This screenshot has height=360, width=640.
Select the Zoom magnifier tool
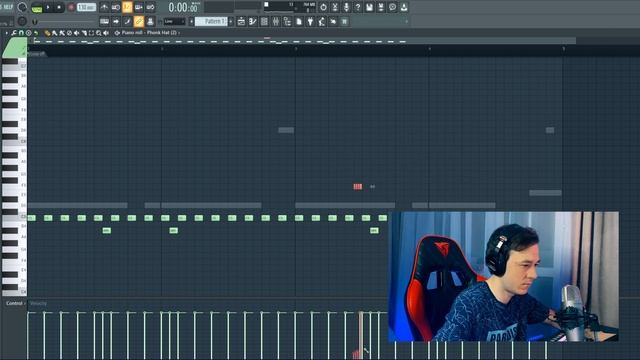click(x=99, y=33)
